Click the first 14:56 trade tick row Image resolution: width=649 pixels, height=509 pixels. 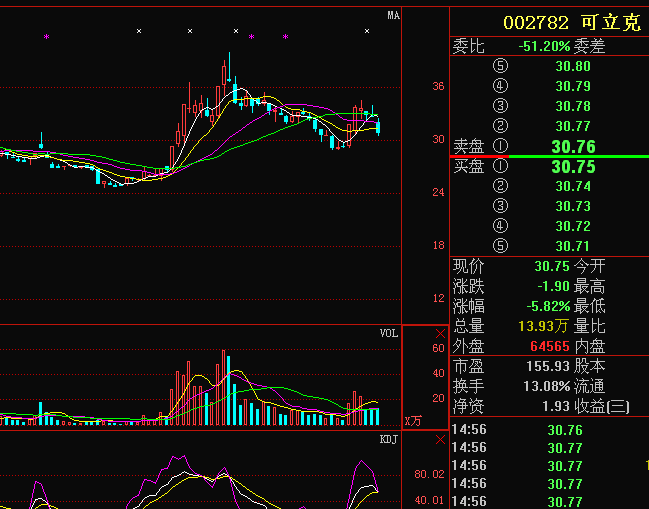(548, 430)
